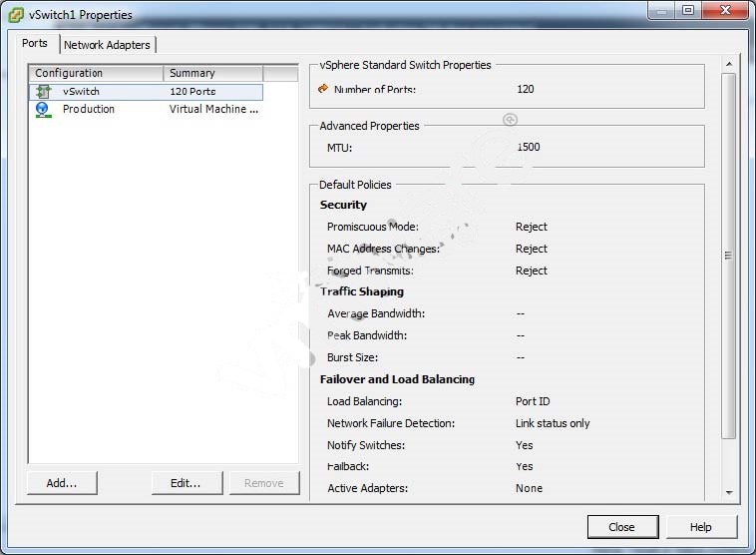
Task: Open Help for vSwitch properties
Action: click(701, 527)
